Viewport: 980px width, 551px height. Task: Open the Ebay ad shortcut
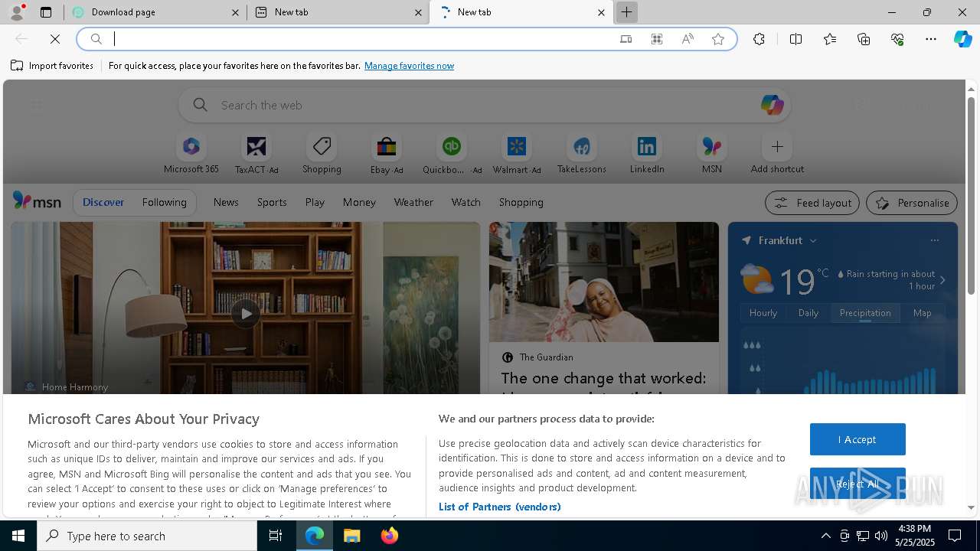(387, 154)
